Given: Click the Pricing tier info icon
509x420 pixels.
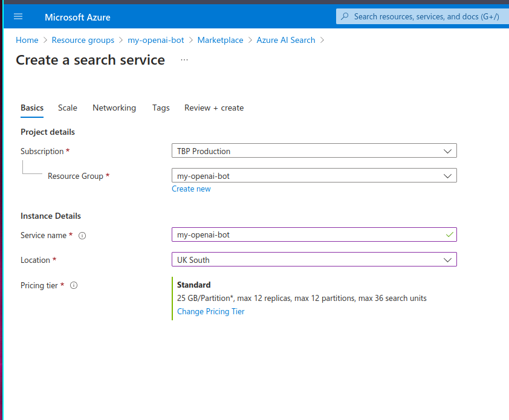Looking at the screenshot, I should coord(74,285).
